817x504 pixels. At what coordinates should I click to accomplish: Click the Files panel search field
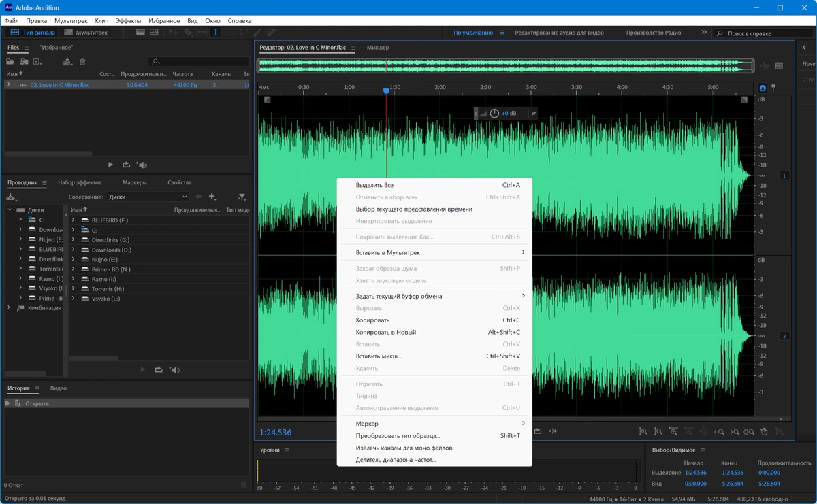coord(197,62)
